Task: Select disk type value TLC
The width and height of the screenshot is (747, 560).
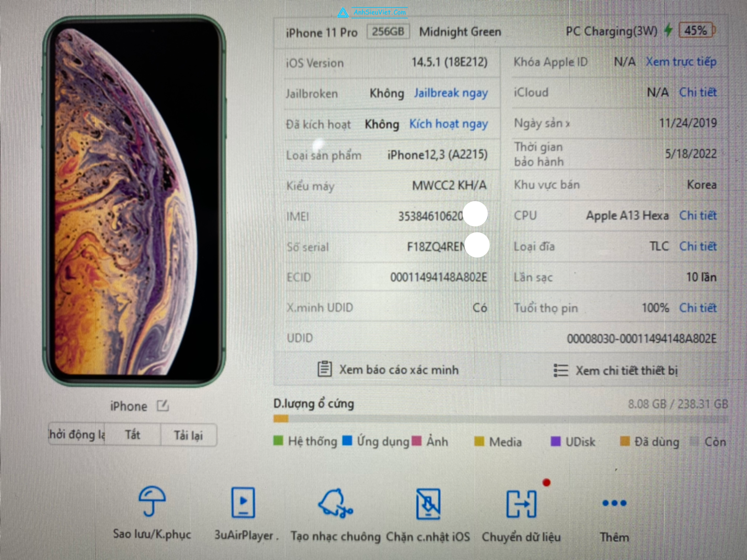Action: [659, 247]
